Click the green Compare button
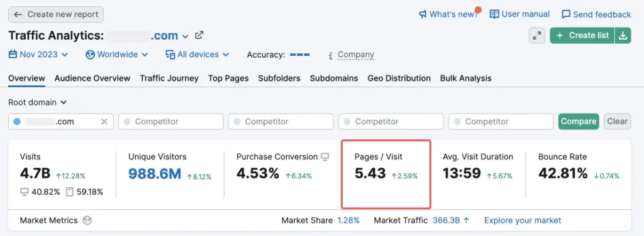Image resolution: width=644 pixels, height=236 pixels. tap(579, 122)
